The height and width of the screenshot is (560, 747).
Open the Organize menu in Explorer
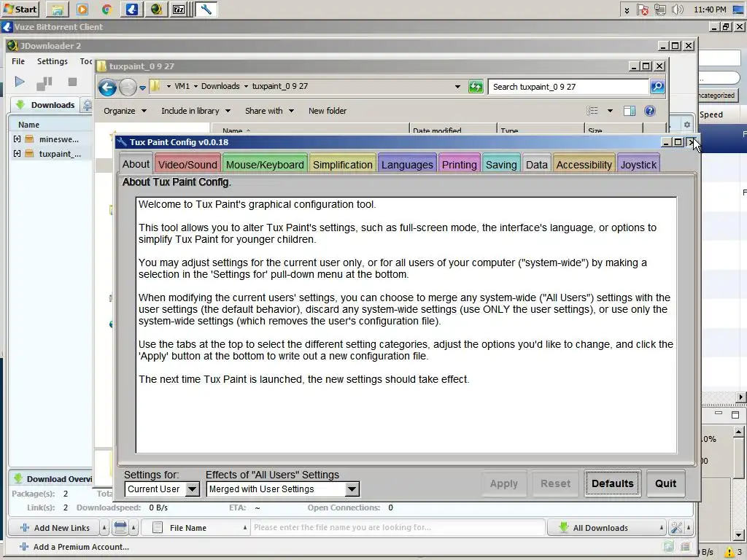tap(125, 111)
